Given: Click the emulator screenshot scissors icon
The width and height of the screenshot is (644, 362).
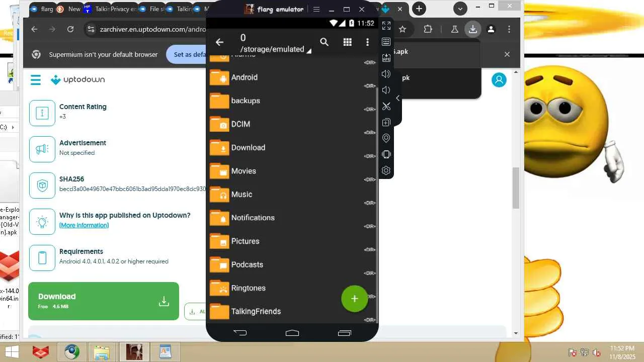Looking at the screenshot, I should point(386,106).
